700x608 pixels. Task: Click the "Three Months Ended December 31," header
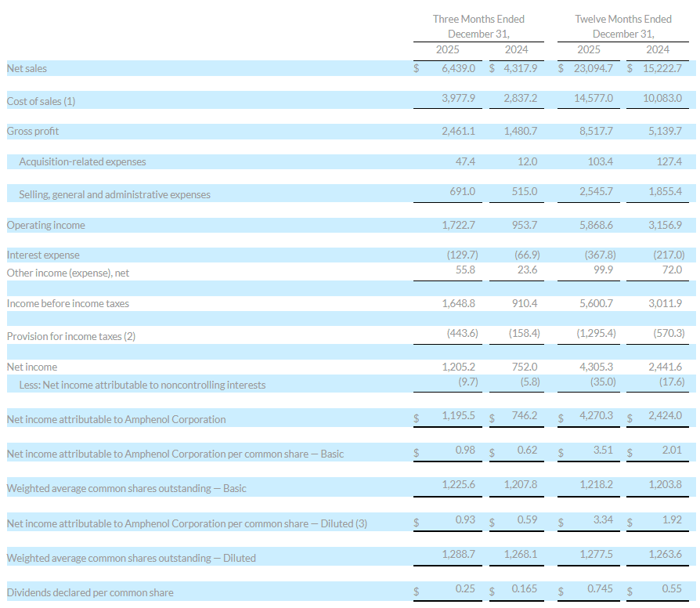(478, 26)
